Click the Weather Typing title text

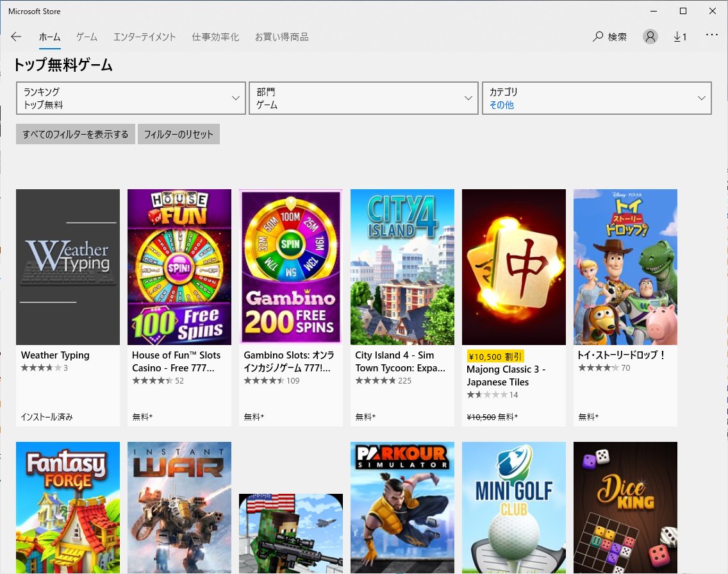coord(55,355)
